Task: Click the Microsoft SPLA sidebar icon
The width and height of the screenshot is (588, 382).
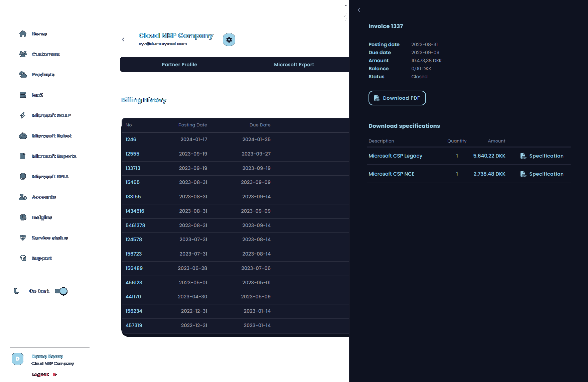Action: click(x=23, y=176)
